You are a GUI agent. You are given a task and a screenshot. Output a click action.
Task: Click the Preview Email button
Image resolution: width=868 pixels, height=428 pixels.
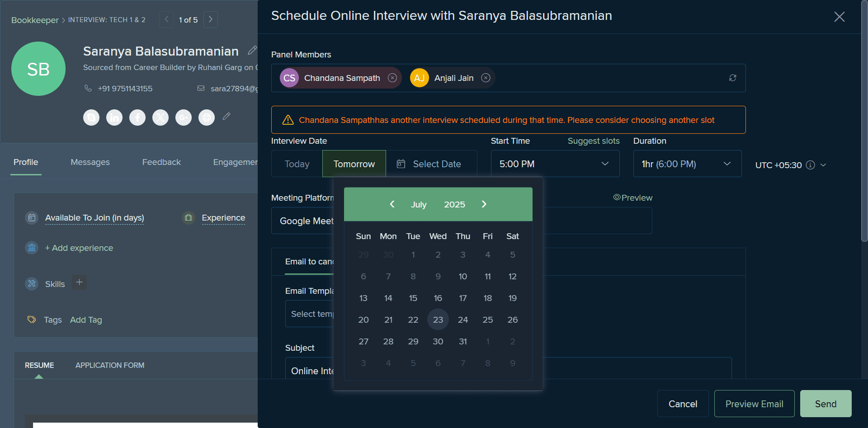(x=754, y=404)
